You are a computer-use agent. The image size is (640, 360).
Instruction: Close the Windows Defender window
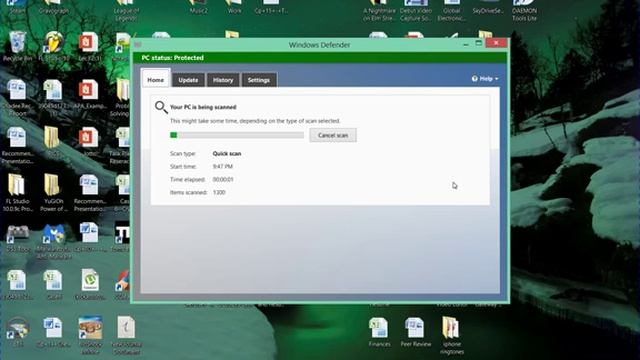coord(496,43)
